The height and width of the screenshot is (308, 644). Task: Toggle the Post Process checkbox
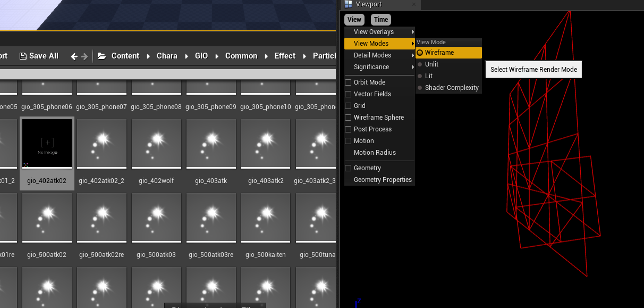(349, 129)
